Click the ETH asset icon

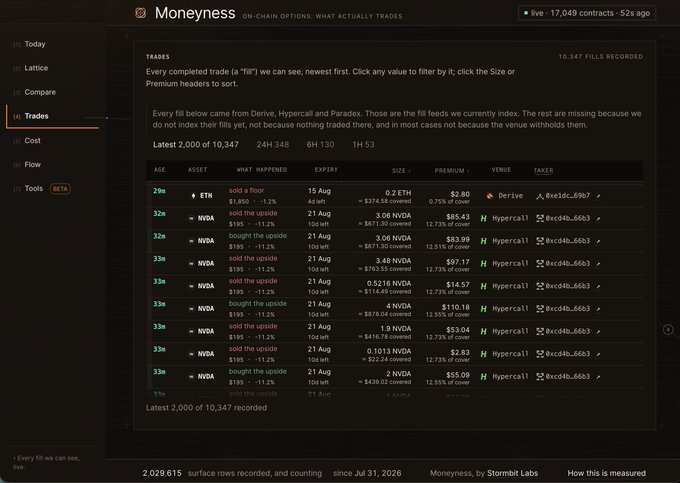tap(193, 196)
